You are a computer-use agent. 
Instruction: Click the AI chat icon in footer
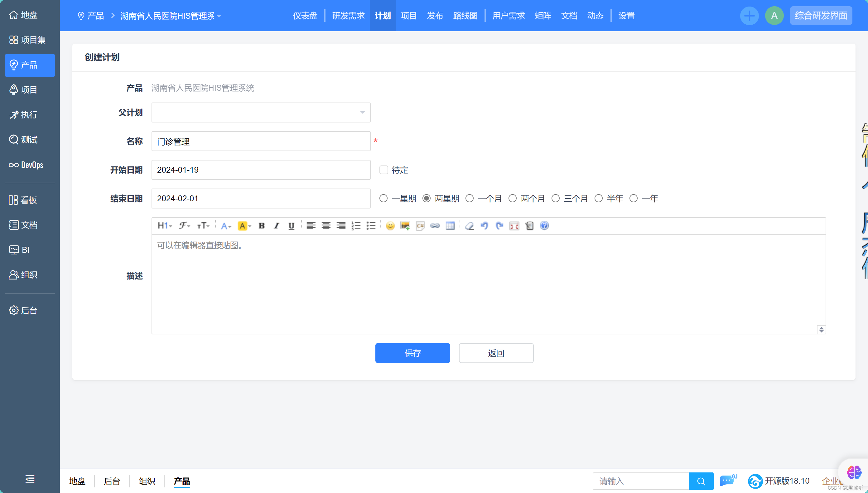[728, 481]
